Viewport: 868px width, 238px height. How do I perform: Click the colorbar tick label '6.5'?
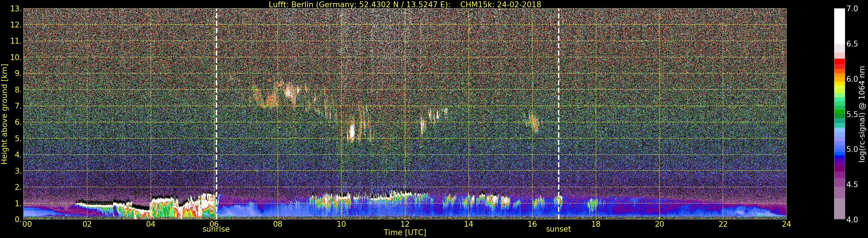(852, 44)
